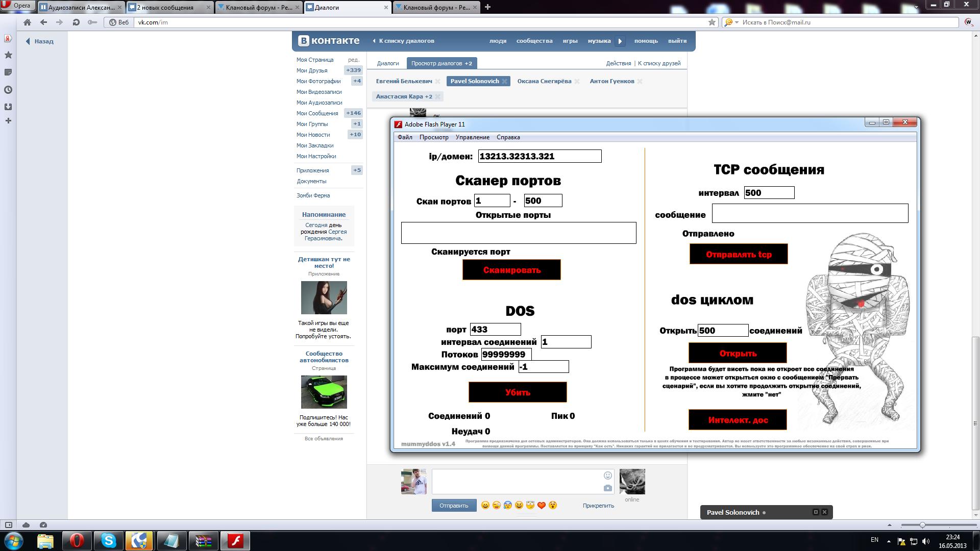The width and height of the screenshot is (980, 551).
Task: Toggle Opera panel sidebar at bottom-left
Action: point(9,525)
